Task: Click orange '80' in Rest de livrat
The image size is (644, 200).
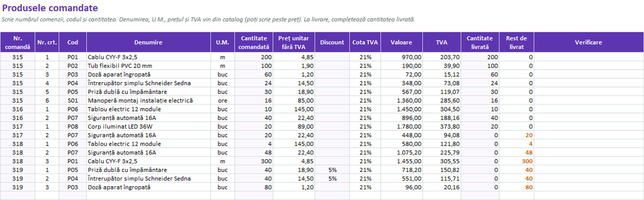Action: [517, 187]
